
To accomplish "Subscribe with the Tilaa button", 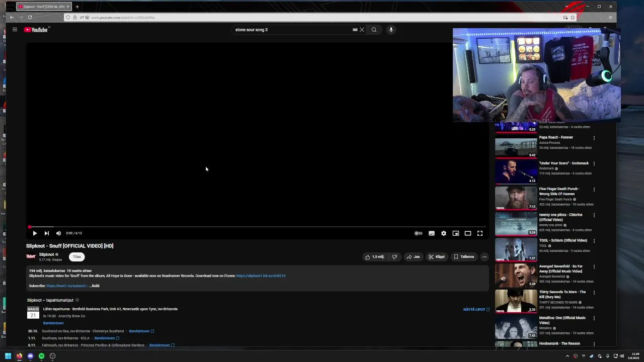I will click(76, 256).
